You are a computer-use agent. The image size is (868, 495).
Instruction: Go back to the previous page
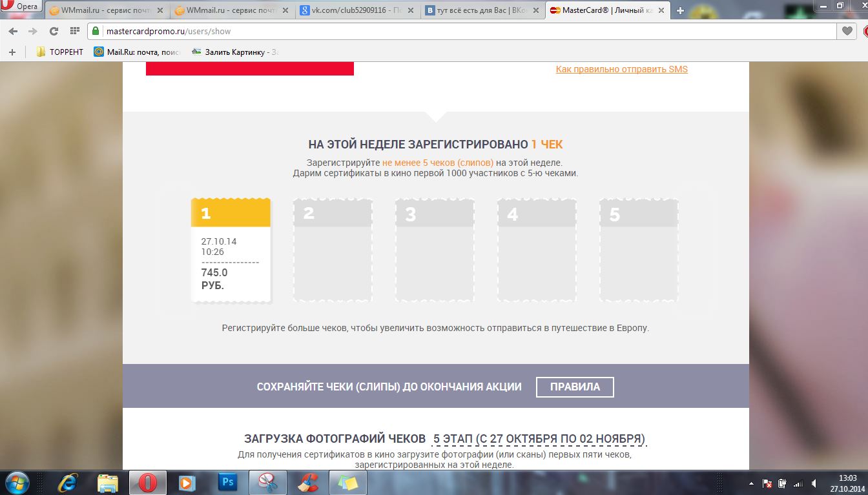coord(13,31)
